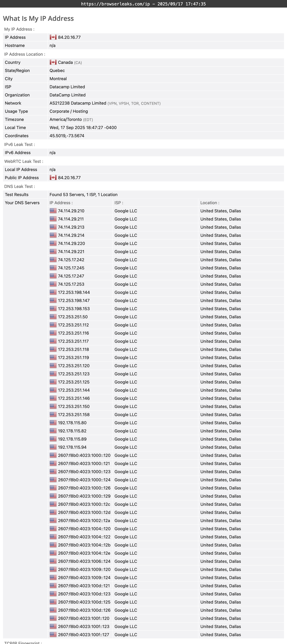Click the Canada flag beside Country Canada
Viewport: 287px width, 644px height.
tap(53, 62)
